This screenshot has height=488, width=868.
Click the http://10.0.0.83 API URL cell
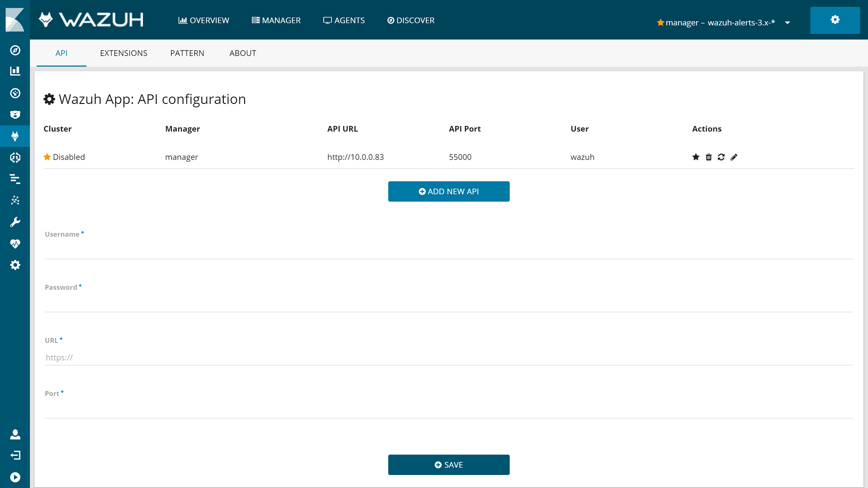point(355,157)
